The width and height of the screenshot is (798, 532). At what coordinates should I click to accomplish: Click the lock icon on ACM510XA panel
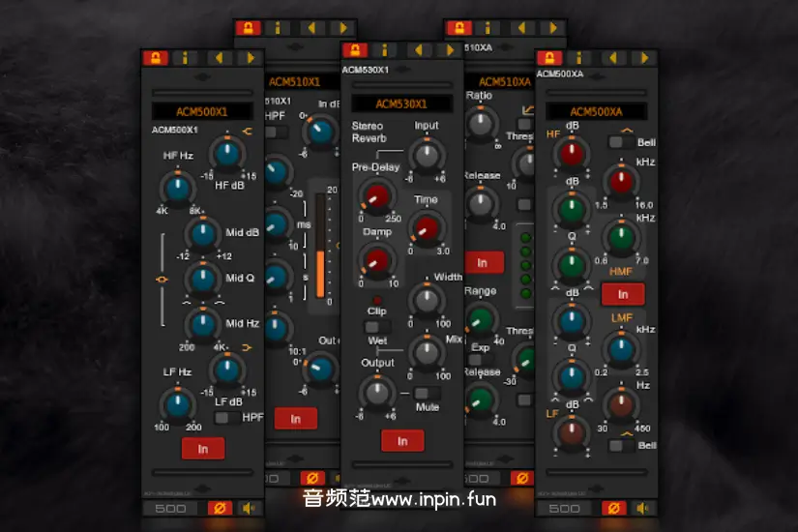pyautogui.click(x=459, y=28)
